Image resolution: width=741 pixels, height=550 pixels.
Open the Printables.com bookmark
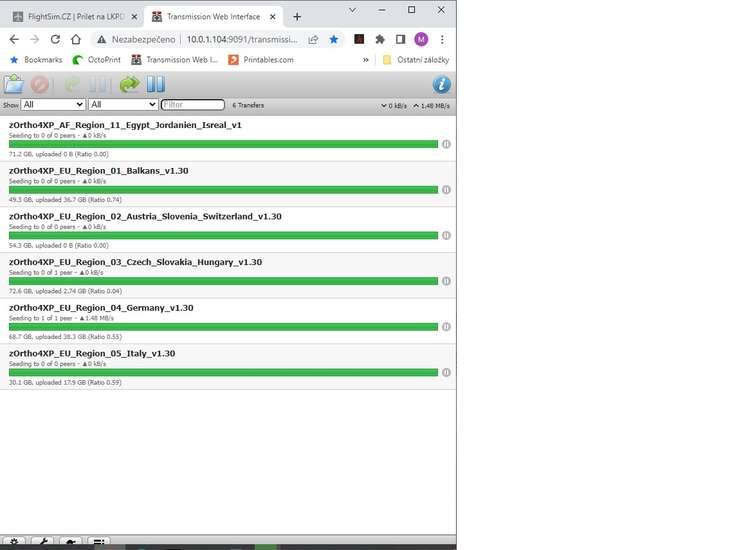(x=261, y=60)
